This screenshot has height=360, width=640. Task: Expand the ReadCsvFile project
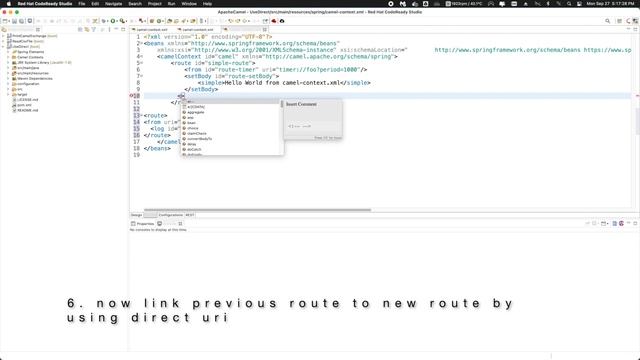(3, 41)
